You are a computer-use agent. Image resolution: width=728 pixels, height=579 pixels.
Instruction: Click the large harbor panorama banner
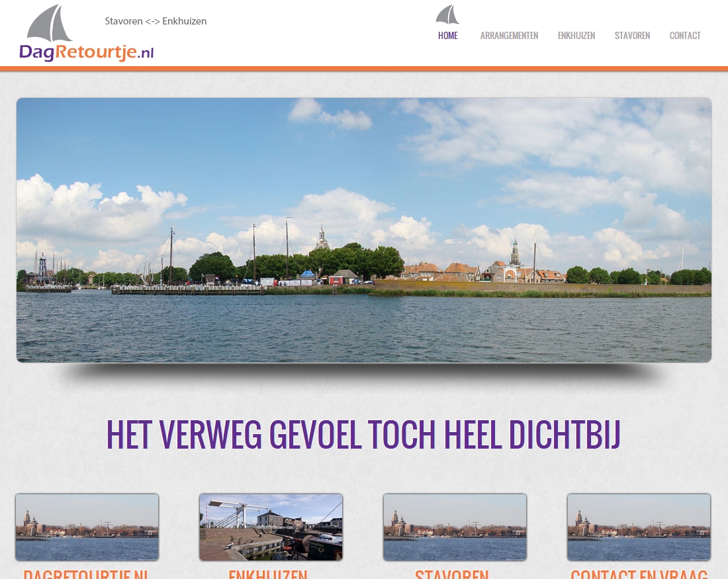(364, 230)
